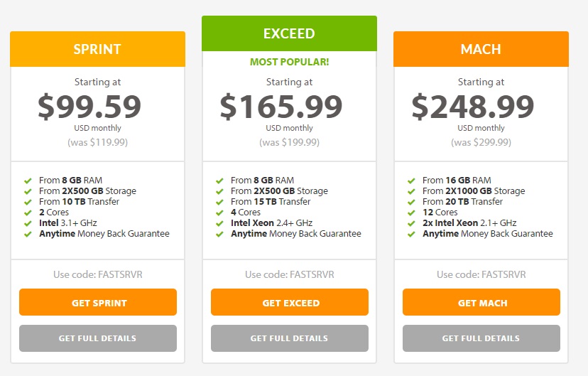The width and height of the screenshot is (588, 376).
Task: Click checkmark beside 2X1000 GB Storage
Action: pyautogui.click(x=411, y=191)
